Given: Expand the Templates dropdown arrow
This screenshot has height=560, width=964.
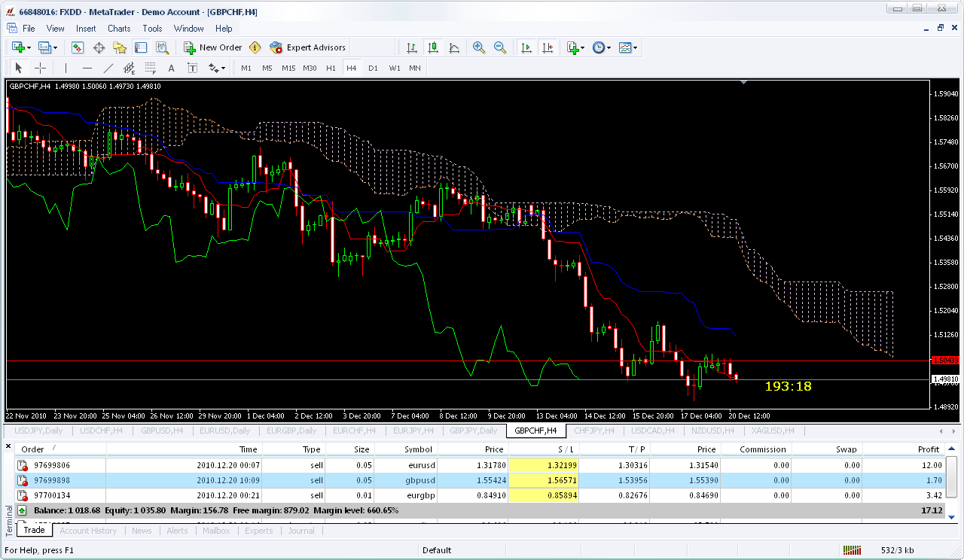Looking at the screenshot, I should [x=636, y=47].
